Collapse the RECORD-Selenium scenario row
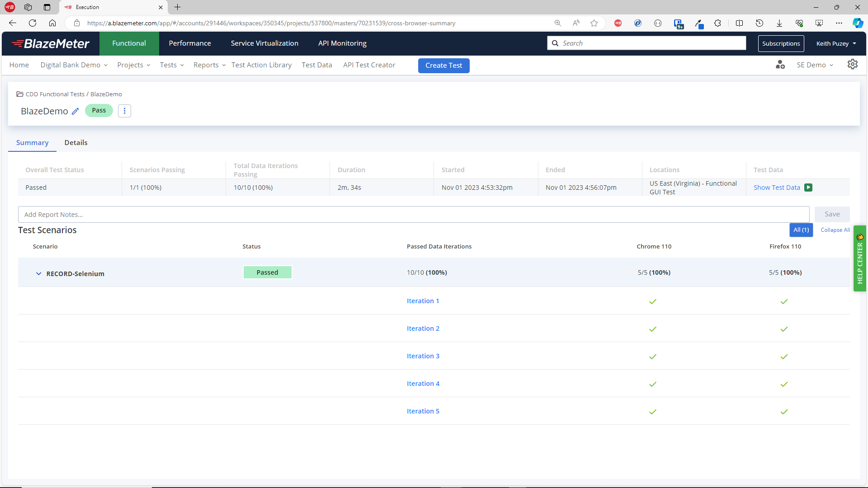 (38, 273)
